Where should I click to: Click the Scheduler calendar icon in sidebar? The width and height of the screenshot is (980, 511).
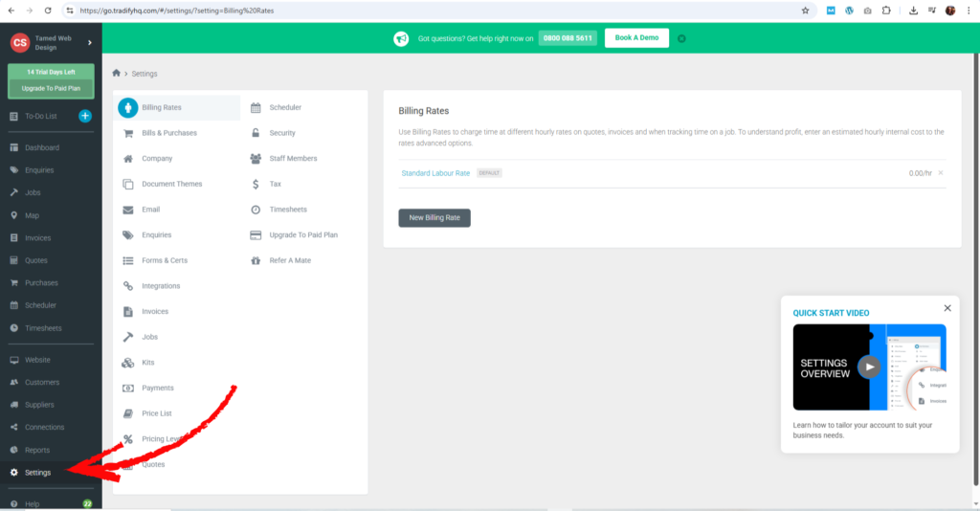click(x=13, y=305)
